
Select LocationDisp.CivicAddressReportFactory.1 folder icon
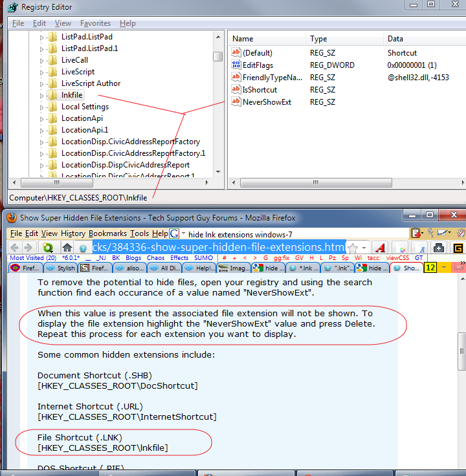53,153
